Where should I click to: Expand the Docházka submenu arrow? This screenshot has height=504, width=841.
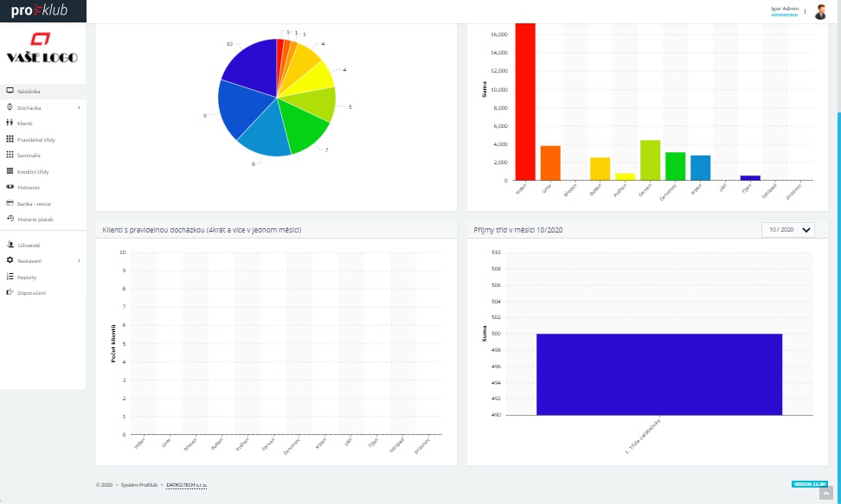tap(78, 108)
